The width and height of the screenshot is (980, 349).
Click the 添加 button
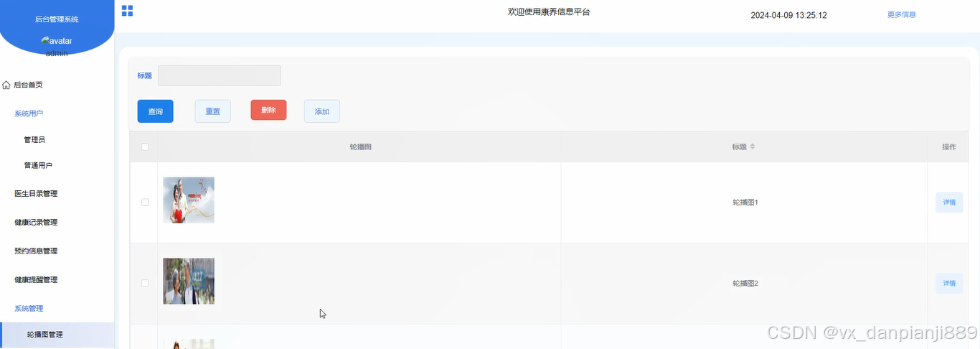tap(322, 111)
